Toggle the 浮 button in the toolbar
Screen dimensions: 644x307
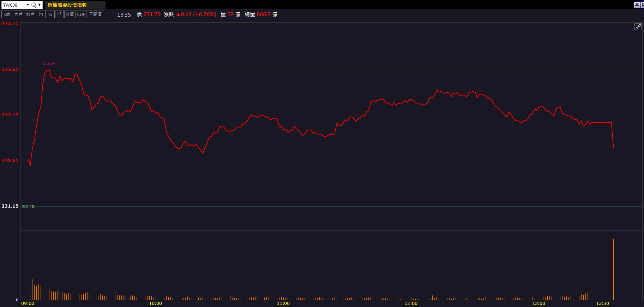point(59,14)
